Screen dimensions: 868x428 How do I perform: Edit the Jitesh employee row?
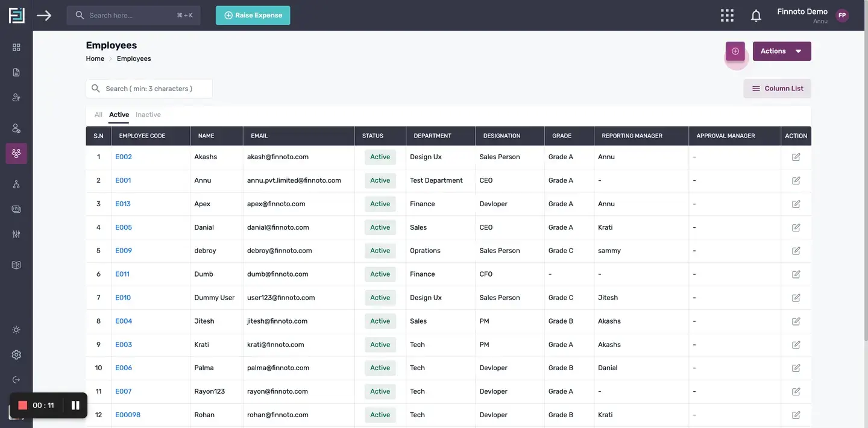796,321
